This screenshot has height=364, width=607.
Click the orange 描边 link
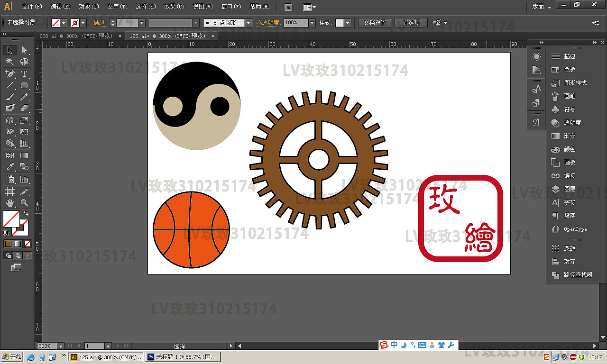click(x=99, y=23)
